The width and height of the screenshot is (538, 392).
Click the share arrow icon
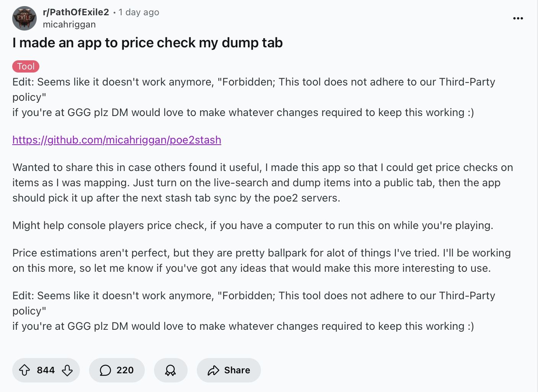[x=213, y=370]
